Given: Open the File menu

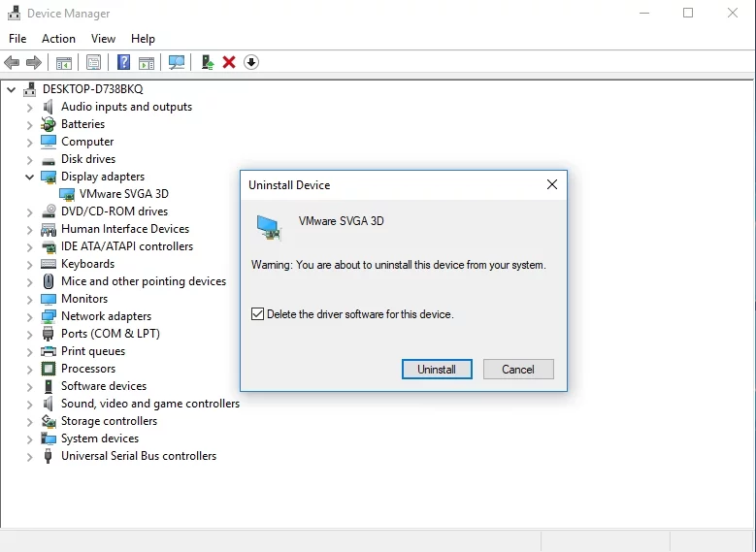Looking at the screenshot, I should pyautogui.click(x=17, y=39).
